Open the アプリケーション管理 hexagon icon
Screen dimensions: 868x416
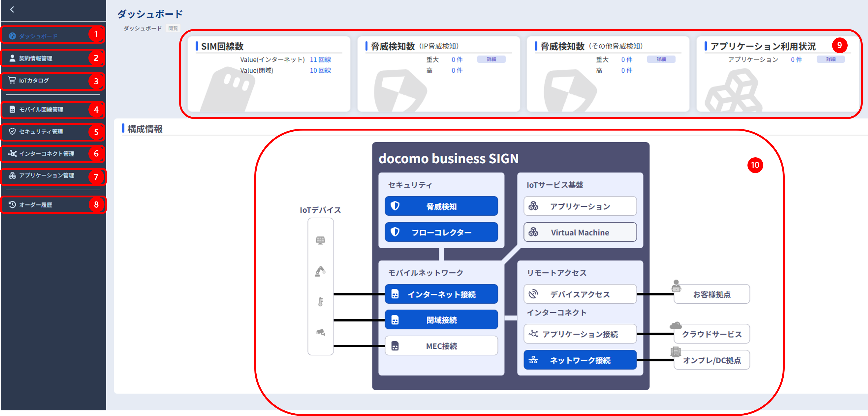(x=13, y=175)
